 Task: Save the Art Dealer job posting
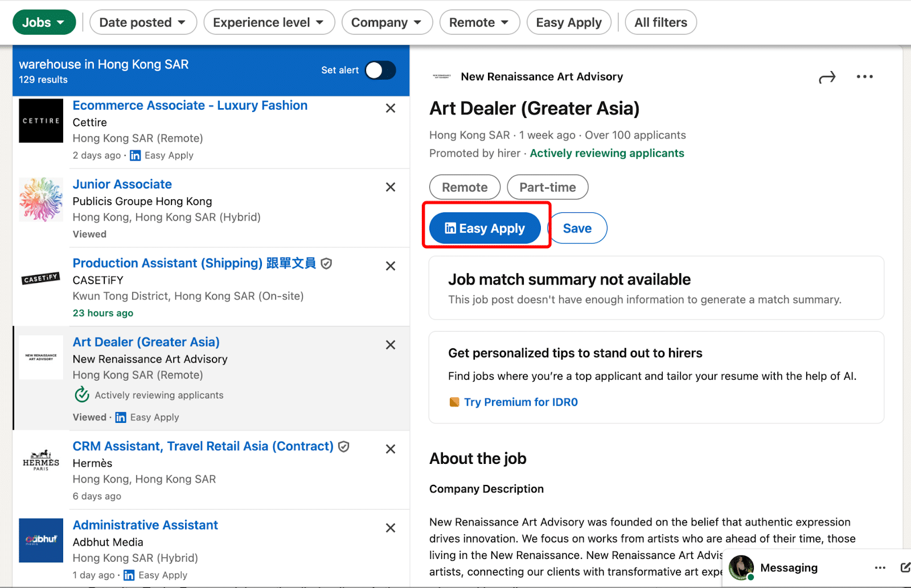pos(577,228)
